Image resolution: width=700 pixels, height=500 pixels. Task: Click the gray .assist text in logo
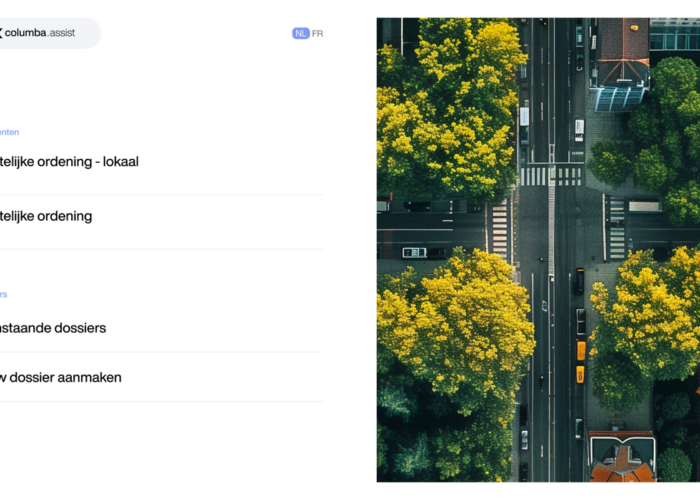coord(61,33)
